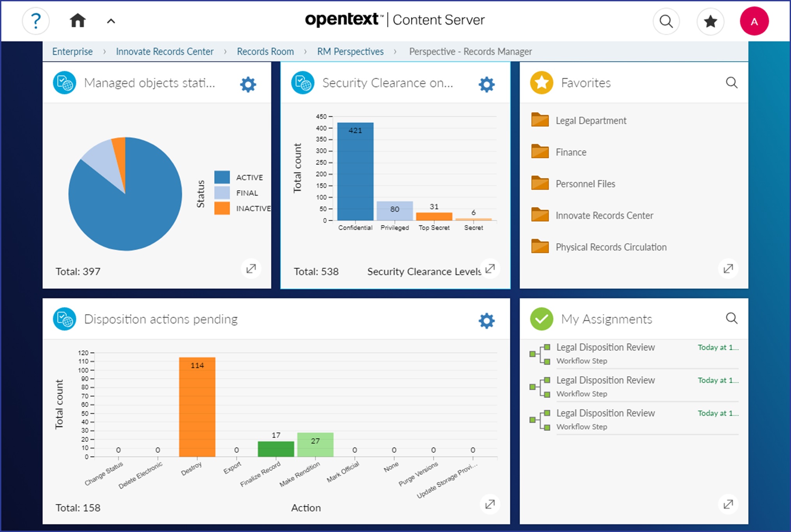Select the INACTIVE legend color swatch
The height and width of the screenshot is (532, 791).
222,208
